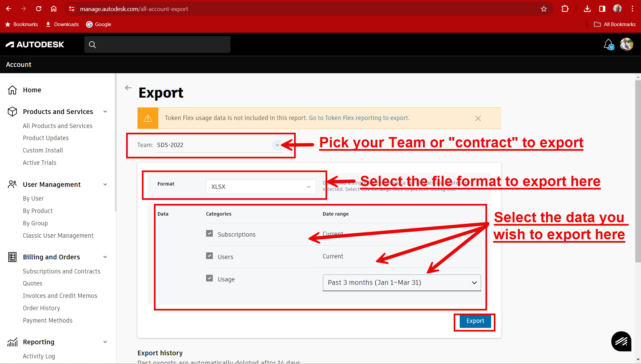
Task: Click the blue Export button
Action: coord(475,321)
